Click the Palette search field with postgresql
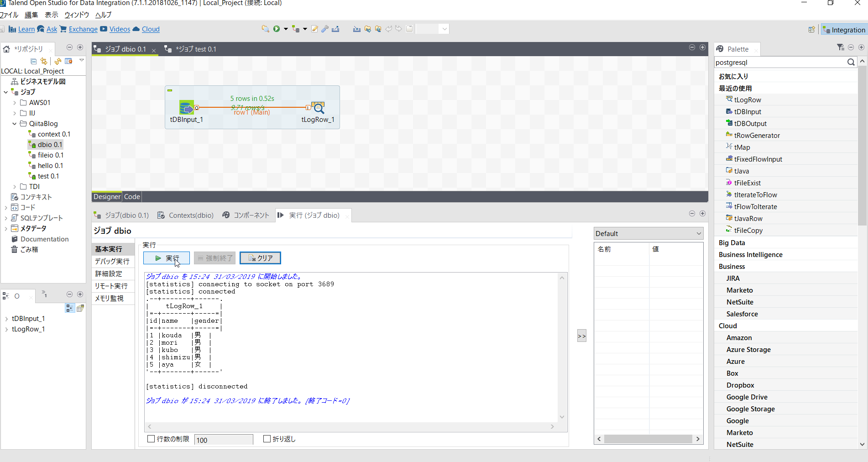 [779, 63]
